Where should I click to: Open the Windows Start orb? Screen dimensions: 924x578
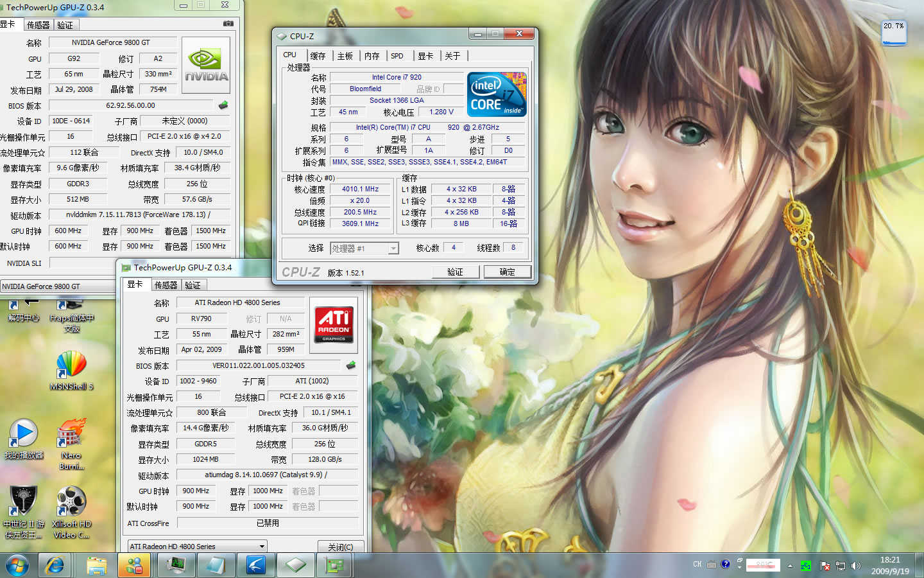pyautogui.click(x=17, y=565)
